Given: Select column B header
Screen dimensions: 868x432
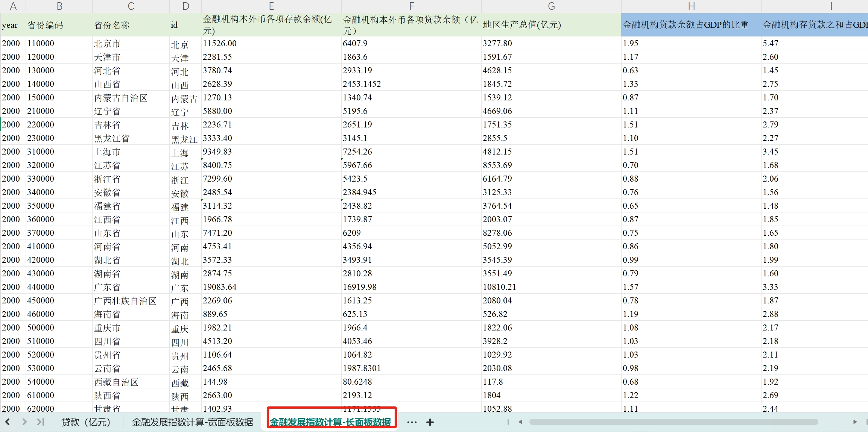Looking at the screenshot, I should tap(59, 6).
